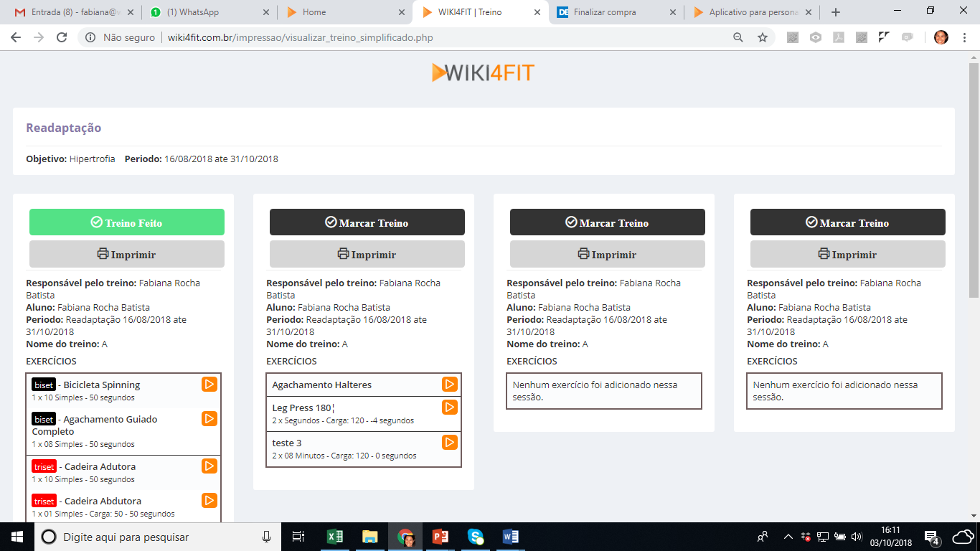
Task: Open Task View on the taskbar
Action: [x=298, y=537]
